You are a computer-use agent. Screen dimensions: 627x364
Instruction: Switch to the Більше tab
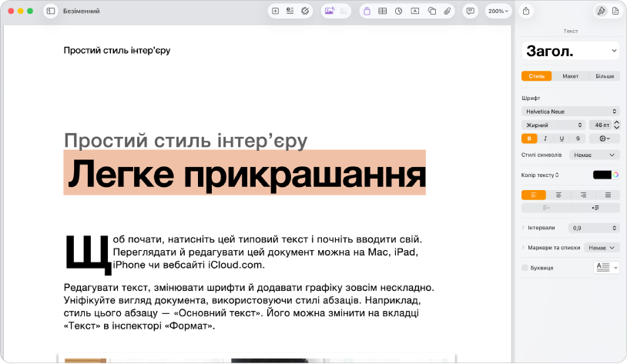click(x=605, y=76)
